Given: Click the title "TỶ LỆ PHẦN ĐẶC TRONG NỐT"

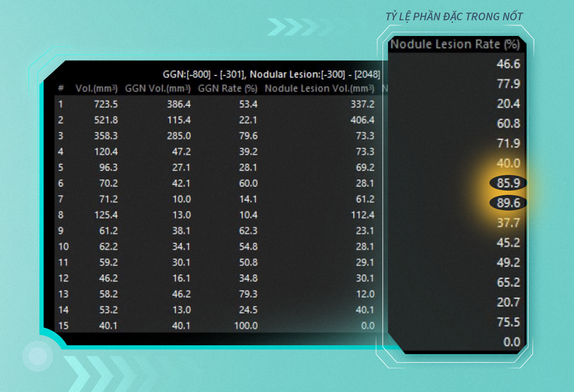Looking at the screenshot, I should (x=454, y=17).
